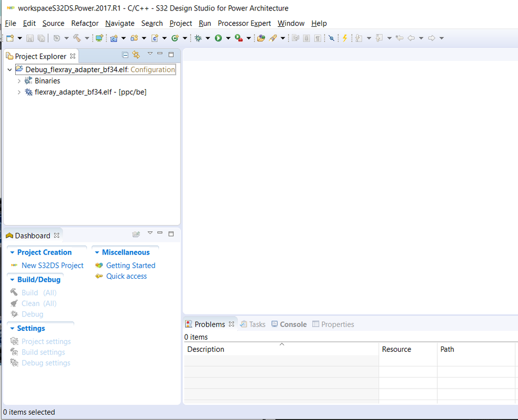518x420 pixels.
Task: Select Binaries item in Project Explorer
Action: coord(47,81)
